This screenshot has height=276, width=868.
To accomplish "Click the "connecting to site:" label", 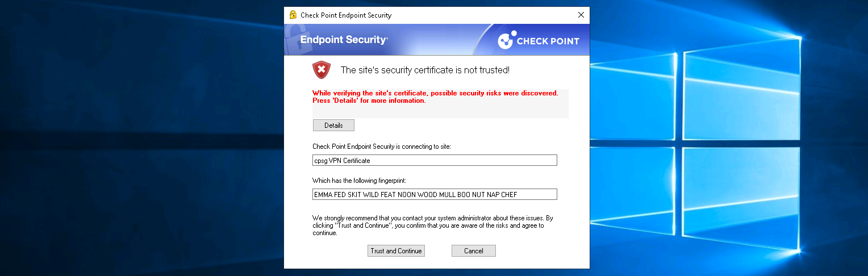I will [381, 147].
